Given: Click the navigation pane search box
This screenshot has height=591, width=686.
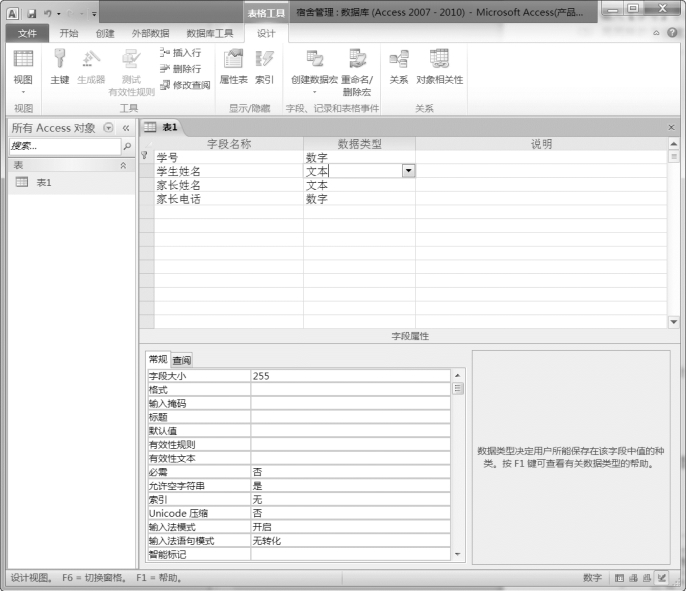Looking at the screenshot, I should tap(65, 146).
